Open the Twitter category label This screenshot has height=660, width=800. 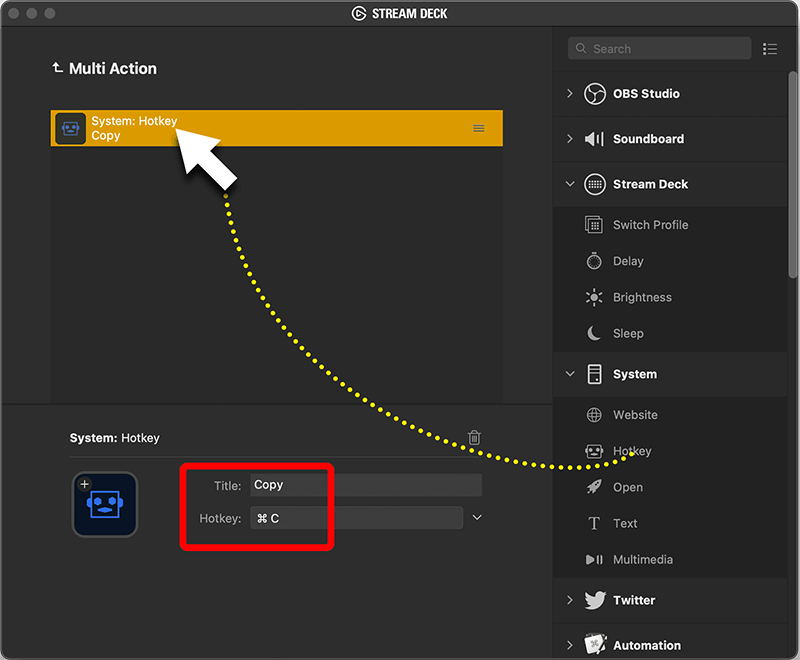pos(634,600)
